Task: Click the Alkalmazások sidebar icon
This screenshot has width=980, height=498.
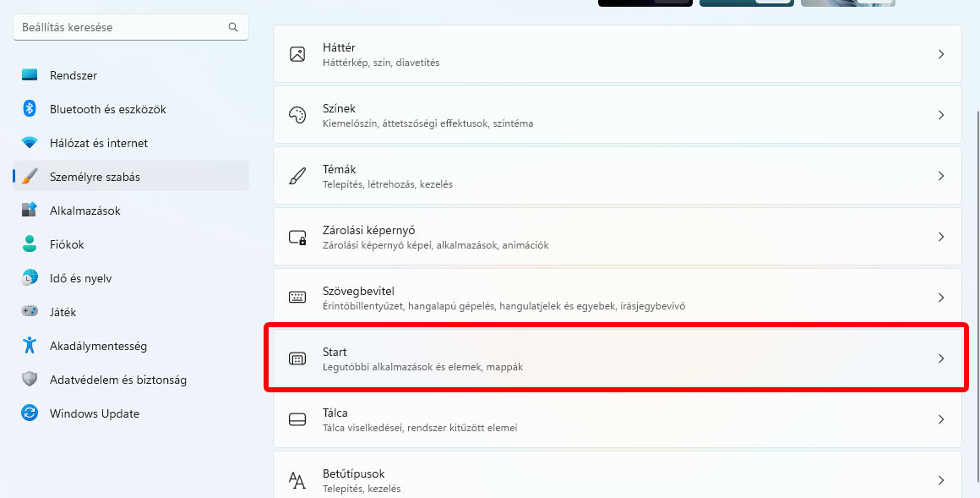Action: click(30, 211)
